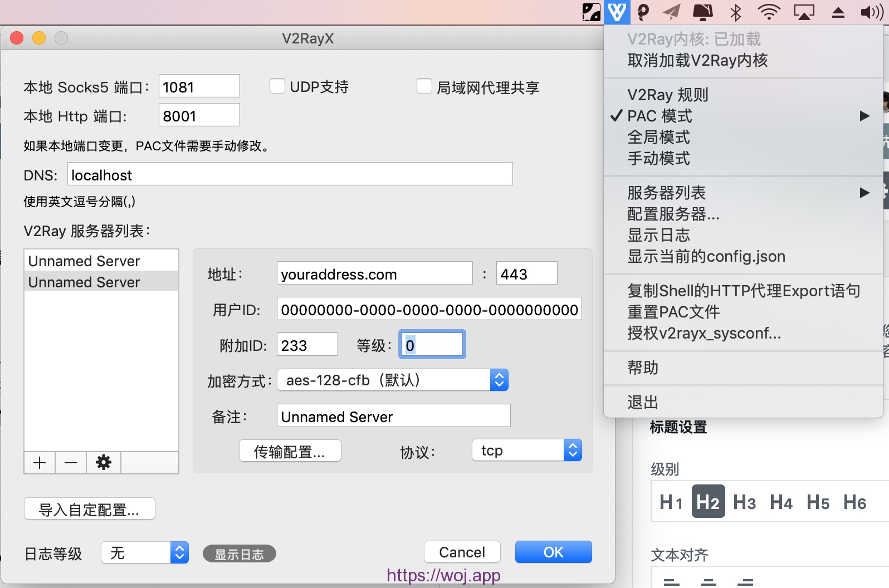889x588 pixels.
Task: Select 手动模式 in menu
Action: tap(744, 158)
